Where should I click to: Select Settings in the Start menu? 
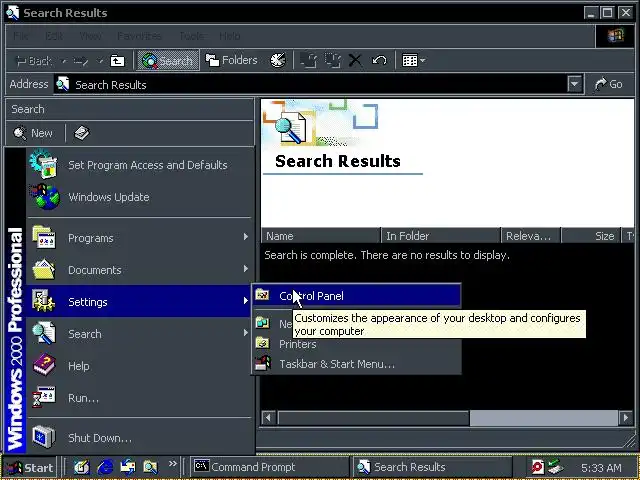[138, 302]
